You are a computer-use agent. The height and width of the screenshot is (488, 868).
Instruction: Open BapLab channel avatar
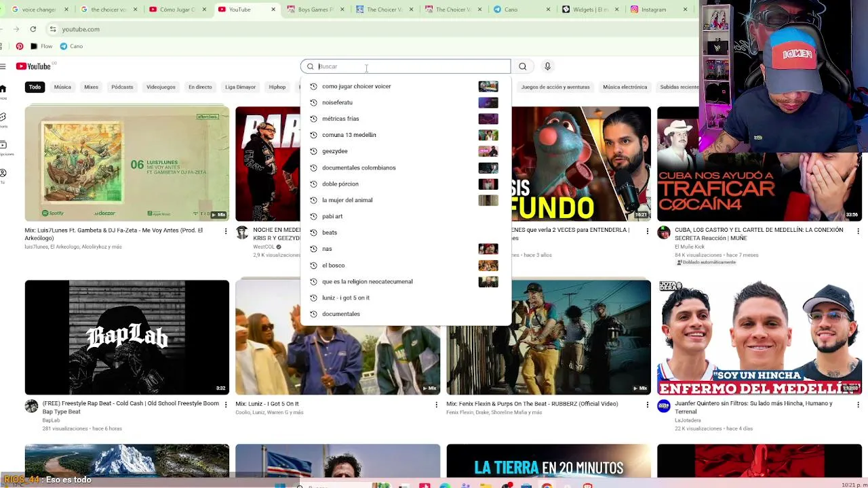click(x=32, y=407)
